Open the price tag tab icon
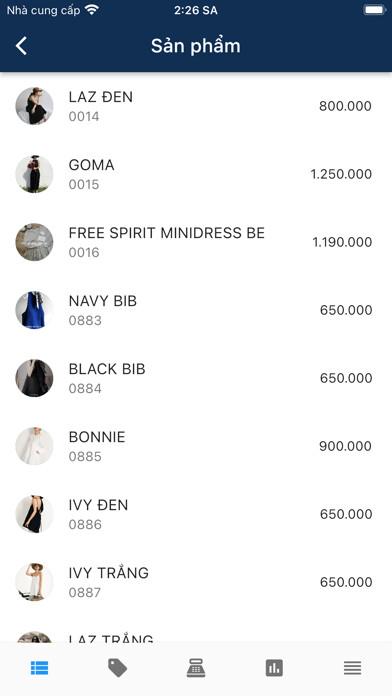Screen dimensions: 392x696 [x=118, y=668]
